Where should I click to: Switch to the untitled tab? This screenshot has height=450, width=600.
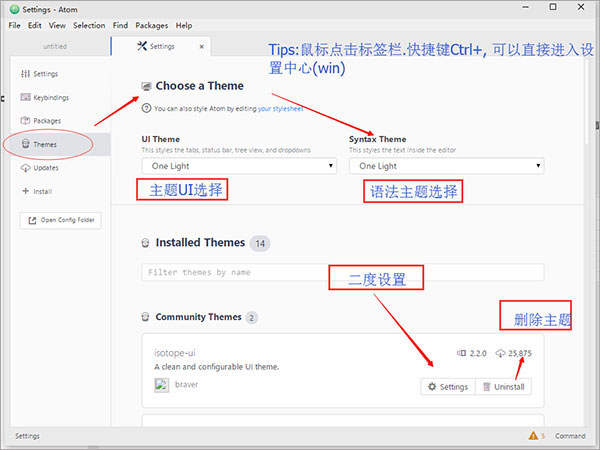[53, 46]
